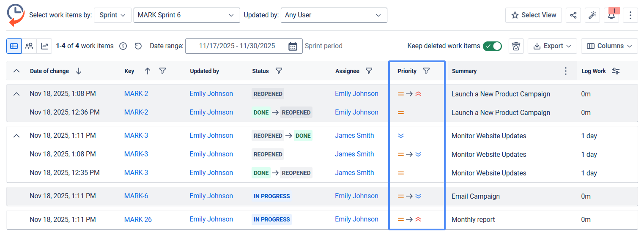
Task: Switch to users view icon
Action: click(29, 46)
